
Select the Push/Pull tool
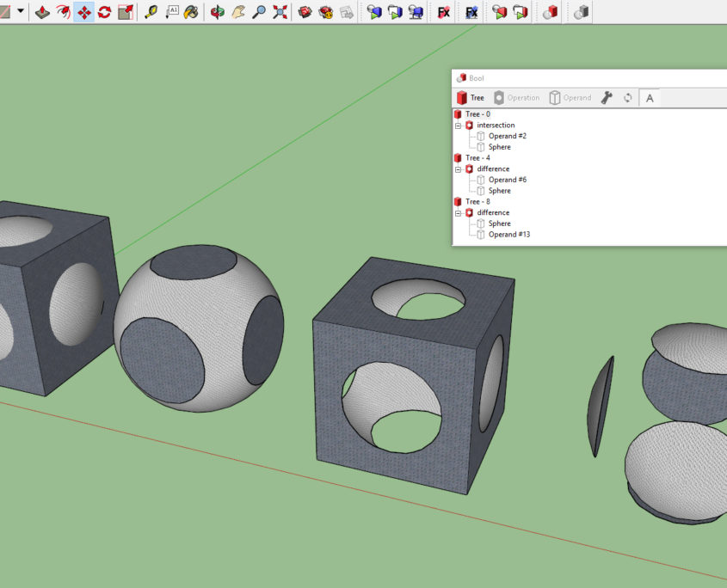point(42,12)
